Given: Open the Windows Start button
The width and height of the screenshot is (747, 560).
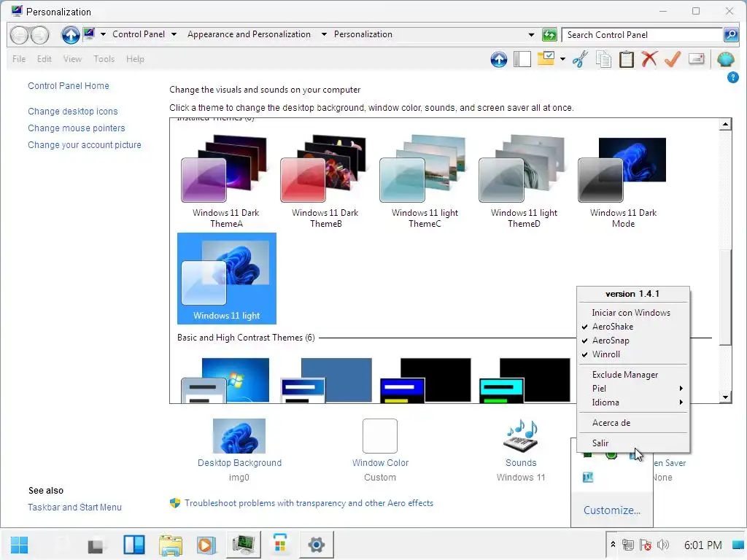Looking at the screenshot, I should [20, 545].
